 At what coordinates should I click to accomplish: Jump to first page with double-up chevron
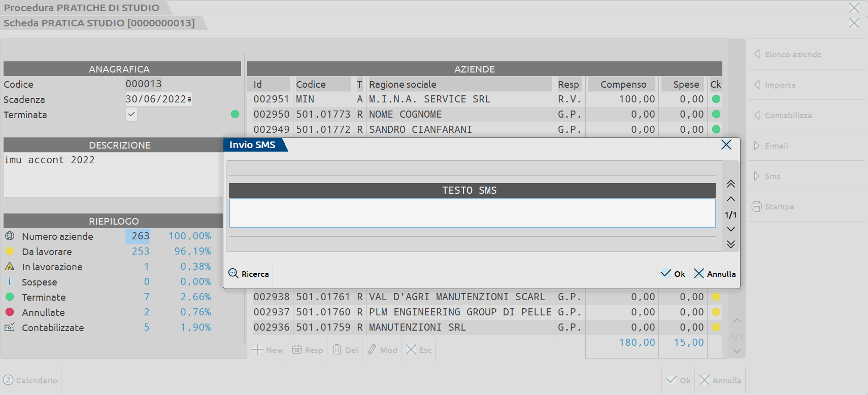(730, 184)
